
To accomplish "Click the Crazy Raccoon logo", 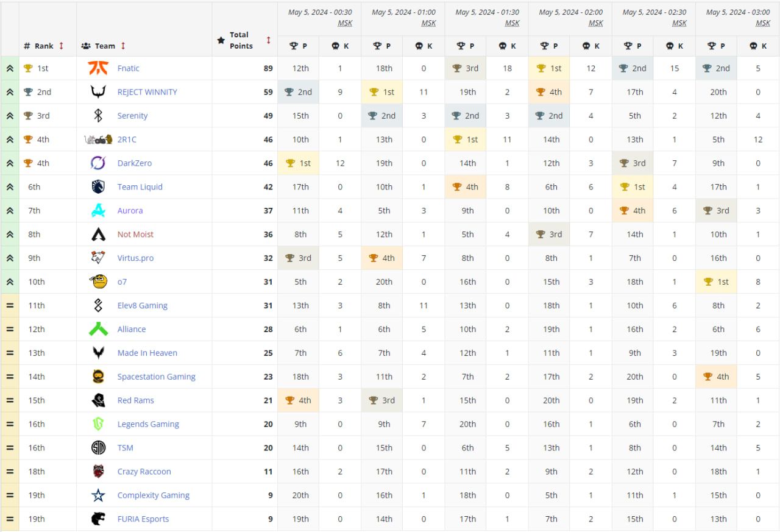I will 98,472.
